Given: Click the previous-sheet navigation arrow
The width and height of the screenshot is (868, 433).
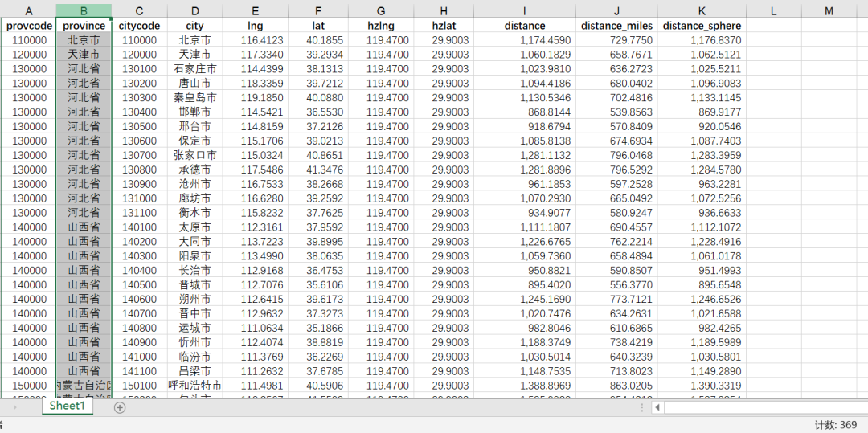Looking at the screenshot, I should tap(15, 407).
